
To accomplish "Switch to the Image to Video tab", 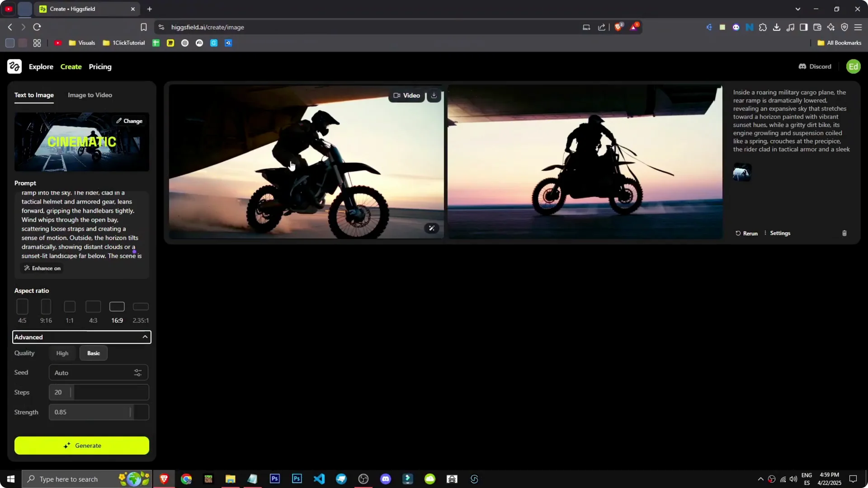I will 90,95.
